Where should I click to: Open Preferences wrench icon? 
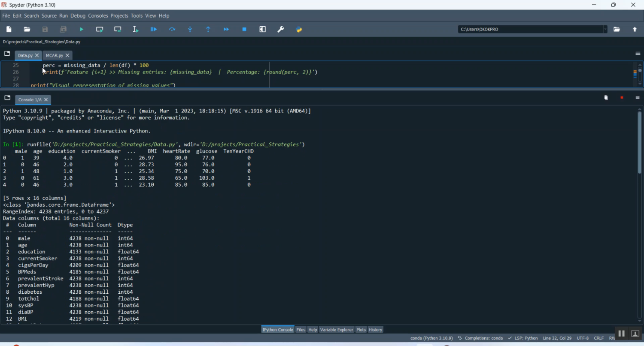coord(281,30)
